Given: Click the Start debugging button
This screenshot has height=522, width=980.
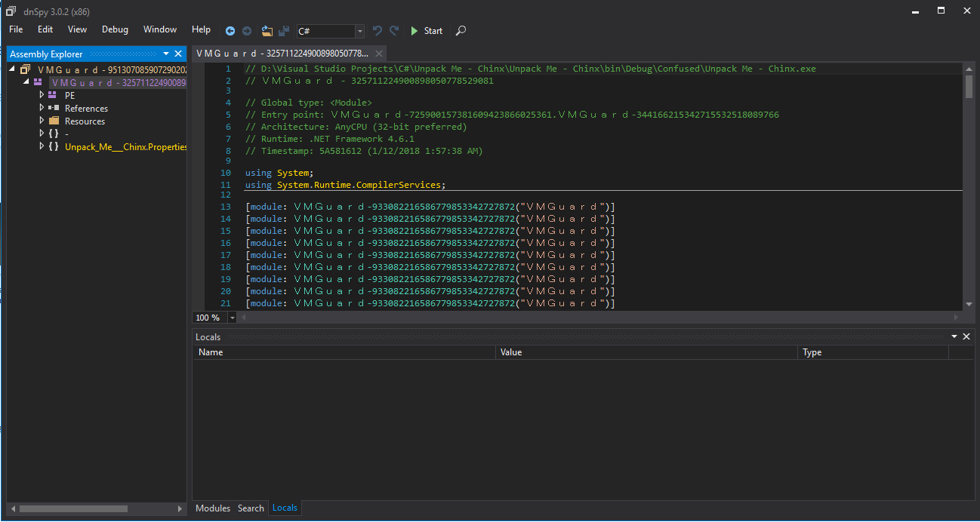Looking at the screenshot, I should (x=426, y=31).
